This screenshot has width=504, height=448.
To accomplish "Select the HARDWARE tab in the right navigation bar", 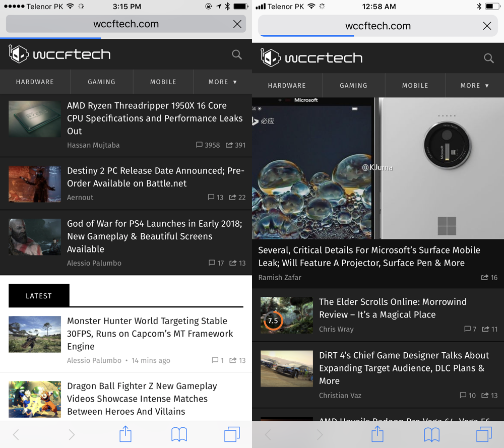I will point(287,86).
